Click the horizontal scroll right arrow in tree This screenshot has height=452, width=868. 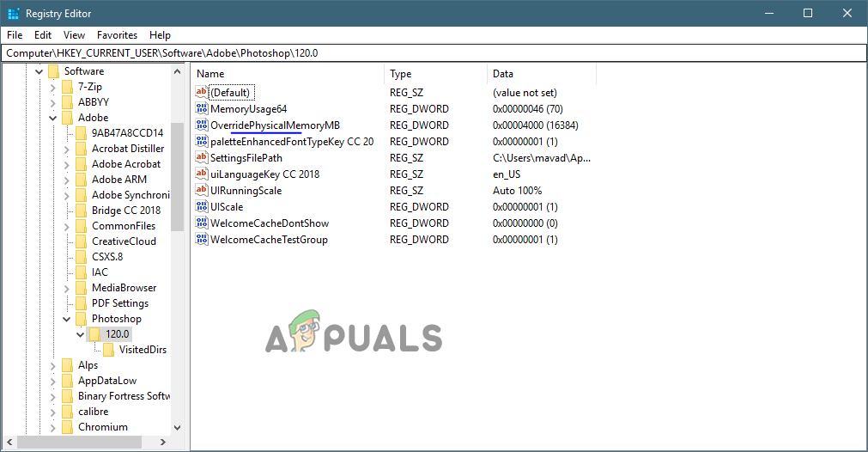[163, 442]
